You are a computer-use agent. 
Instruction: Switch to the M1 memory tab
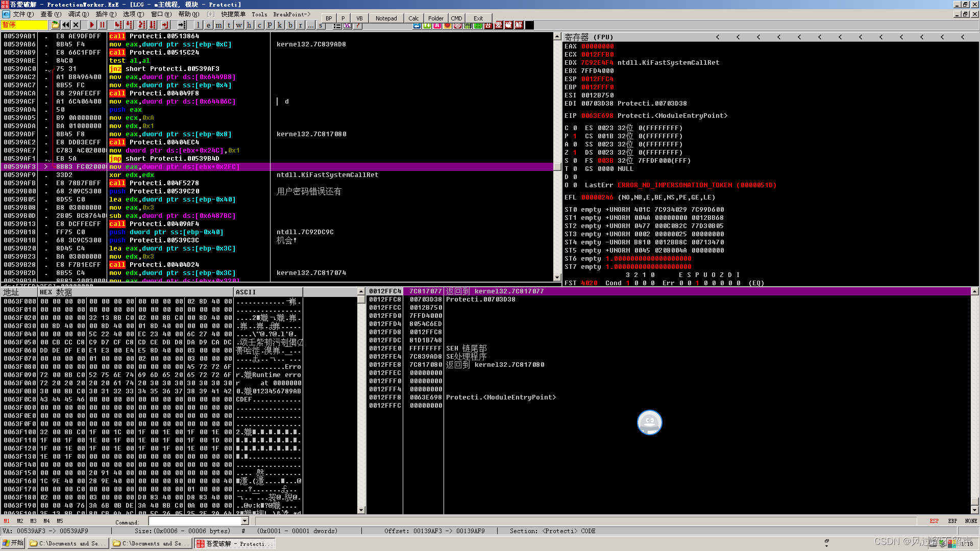[7, 521]
